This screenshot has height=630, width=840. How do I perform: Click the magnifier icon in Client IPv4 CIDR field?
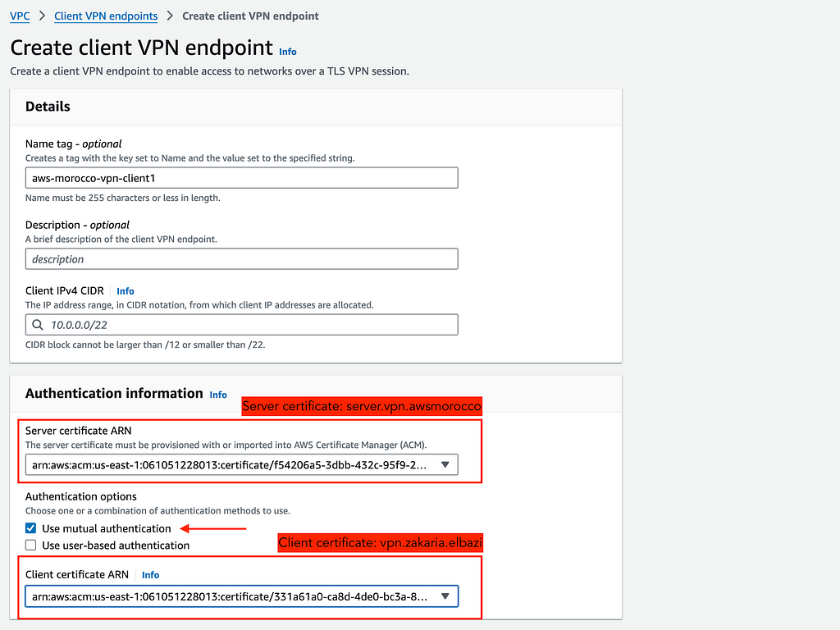pos(38,325)
